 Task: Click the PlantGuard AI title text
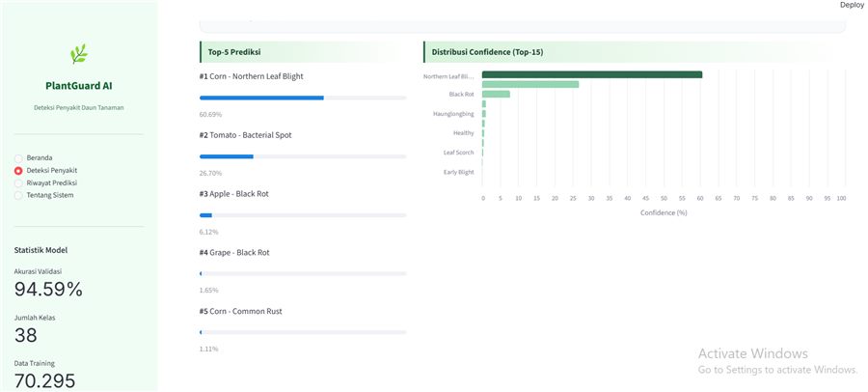click(79, 86)
